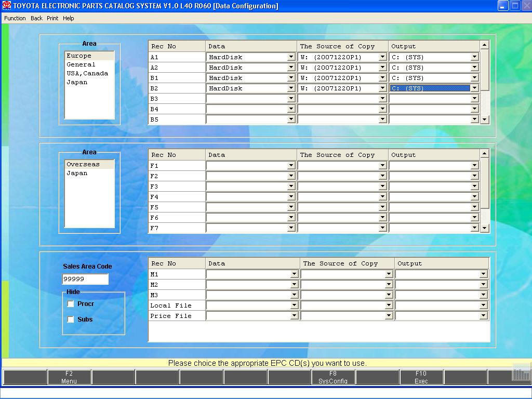The width and height of the screenshot is (532, 399).
Task: Expand the Data dropdown for Price File
Action: click(294, 316)
